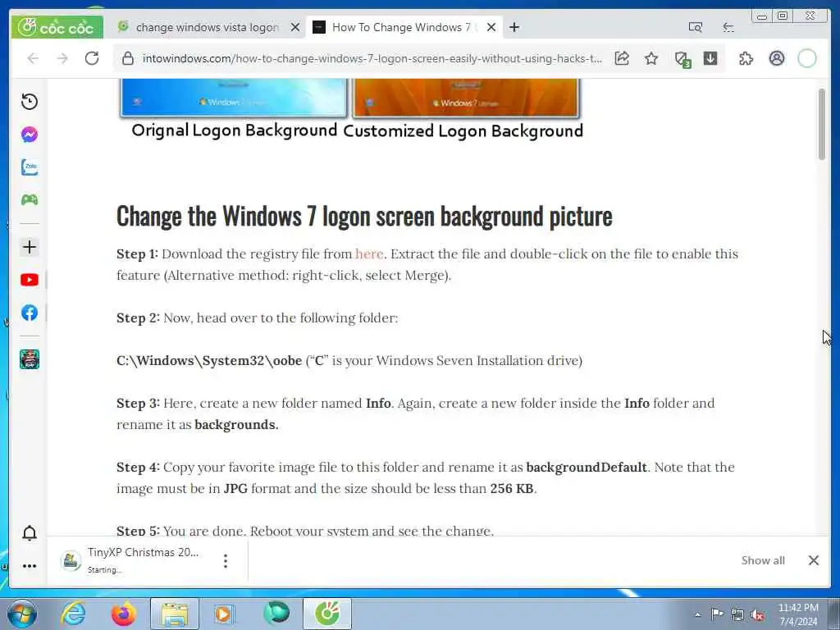Open the media player taskbar icon
The height and width of the screenshot is (630, 840).
point(224,614)
